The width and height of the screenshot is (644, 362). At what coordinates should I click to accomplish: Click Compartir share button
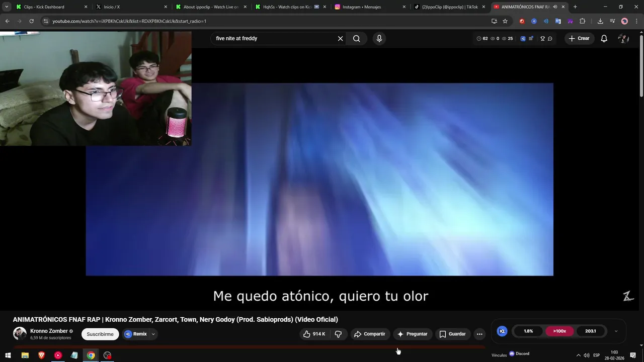click(x=369, y=334)
